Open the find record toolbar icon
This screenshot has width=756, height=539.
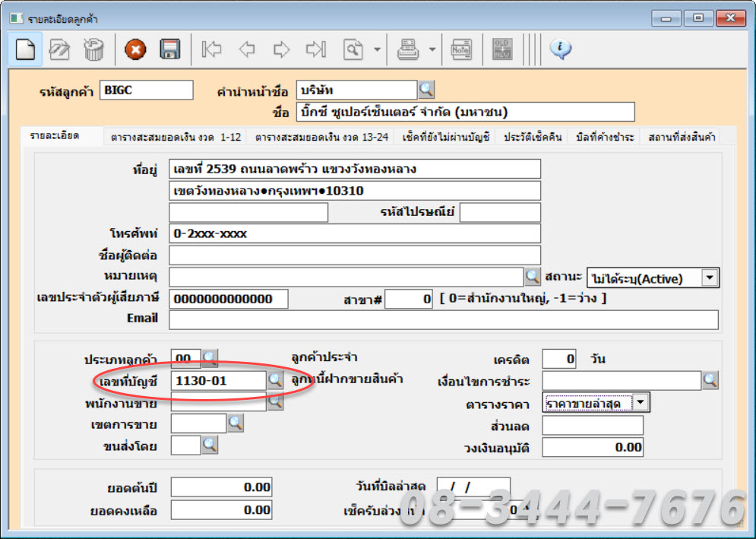pyautogui.click(x=353, y=49)
